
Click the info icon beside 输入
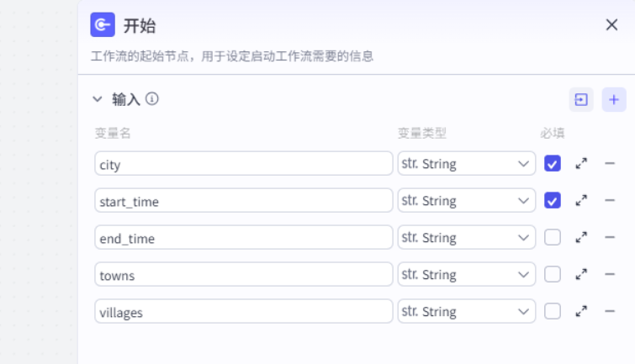(152, 99)
